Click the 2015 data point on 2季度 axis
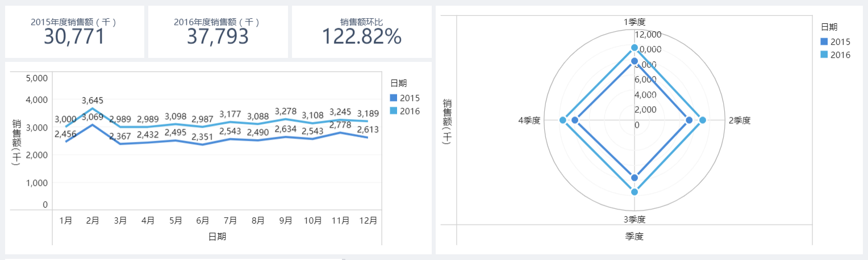 [690, 120]
